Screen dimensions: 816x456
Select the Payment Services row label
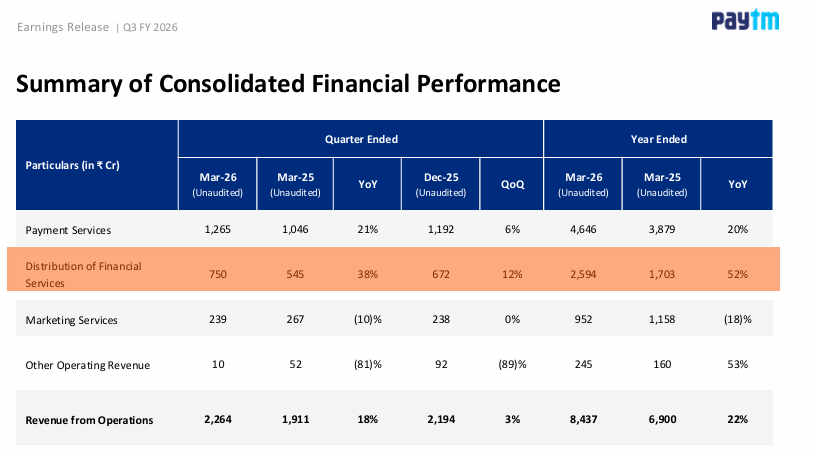coord(68,230)
